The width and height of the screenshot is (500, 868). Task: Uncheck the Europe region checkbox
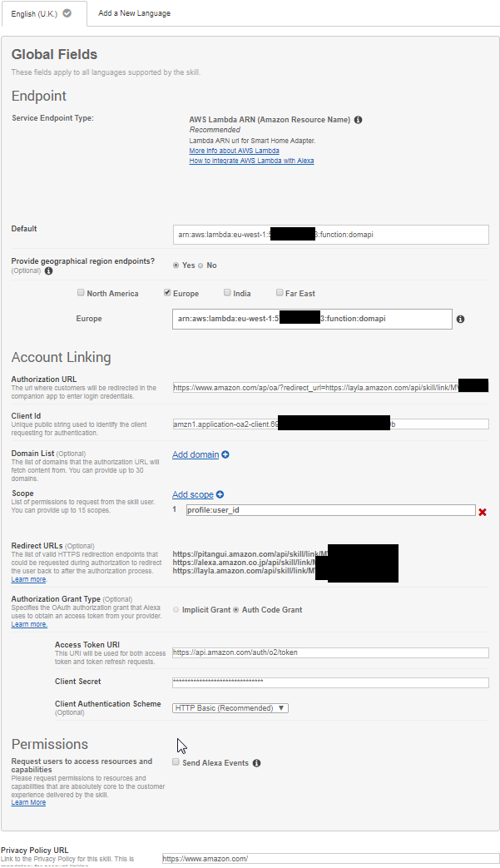(x=167, y=292)
